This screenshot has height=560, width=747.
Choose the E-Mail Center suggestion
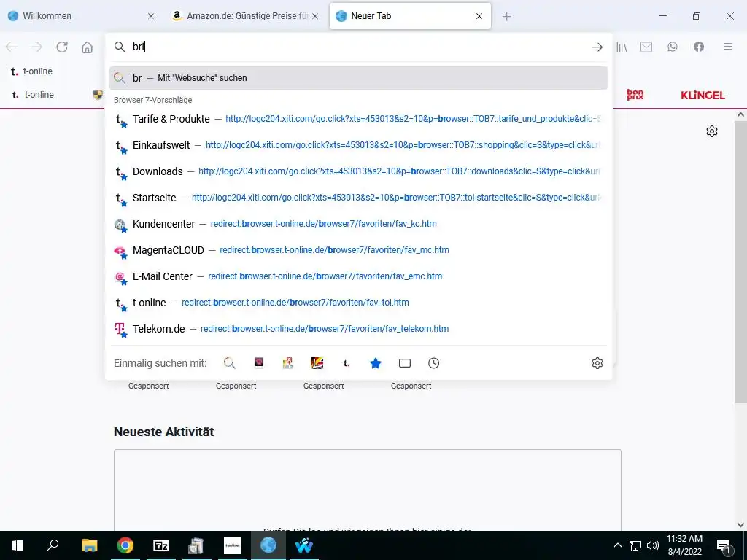pos(358,276)
